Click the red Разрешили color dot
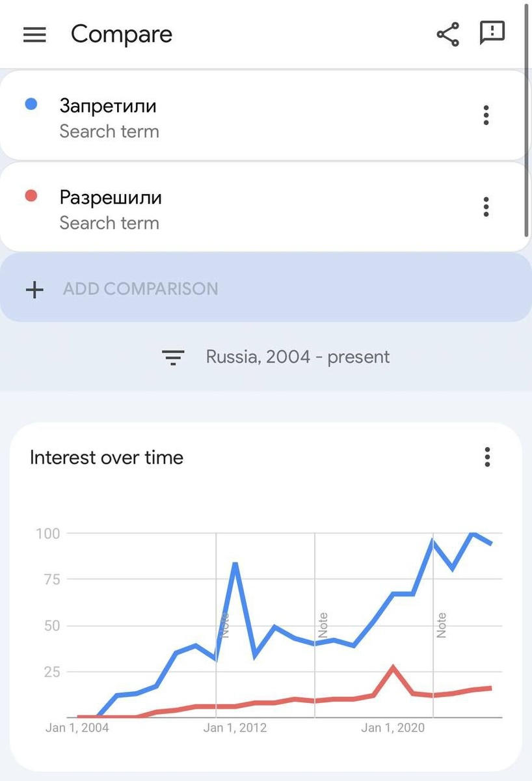 click(31, 195)
